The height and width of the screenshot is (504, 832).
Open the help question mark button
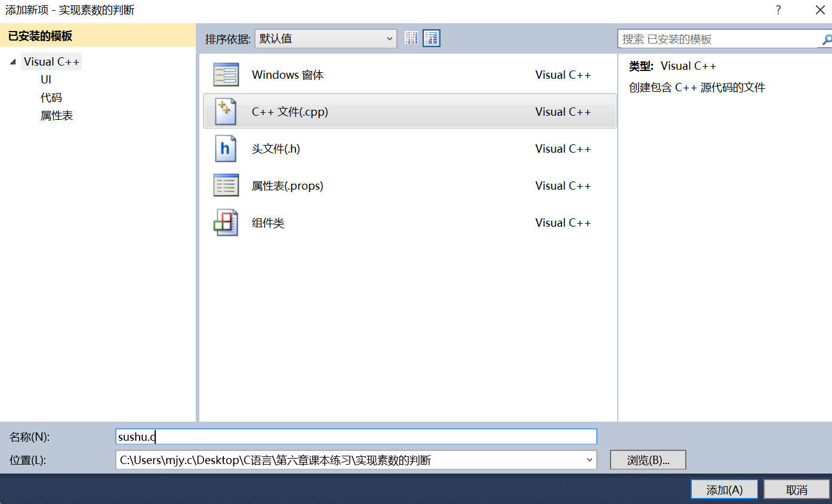pyautogui.click(x=778, y=10)
